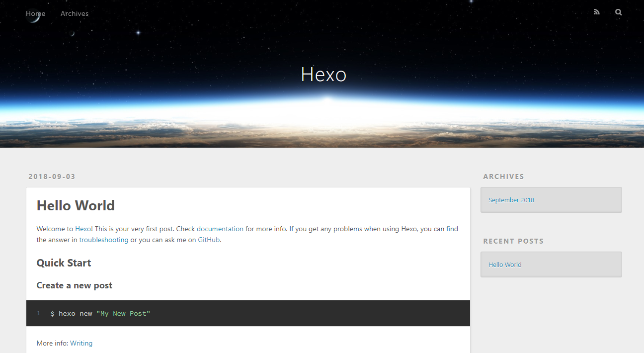
Task: Click the Archives widget heading in the sidebar
Action: pyautogui.click(x=503, y=176)
